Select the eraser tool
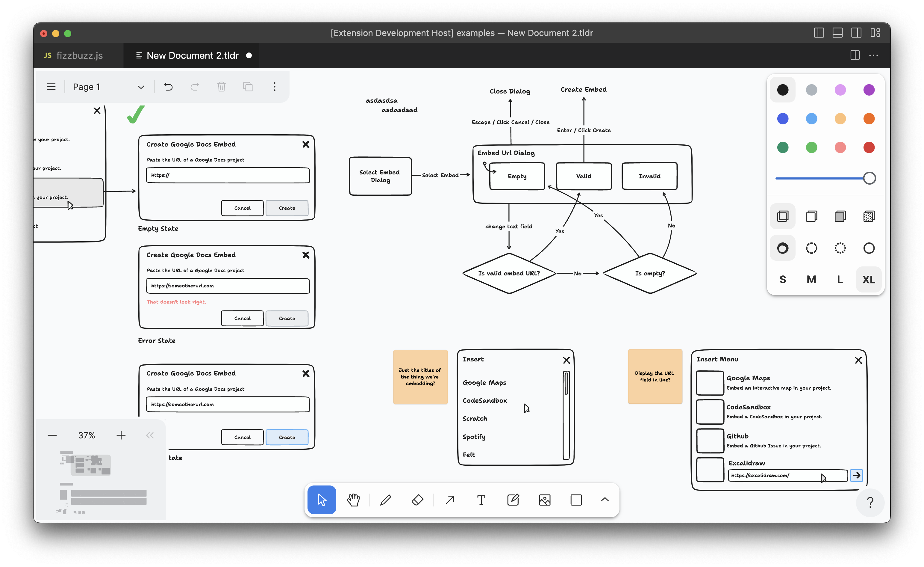The height and width of the screenshot is (567, 924). point(417,500)
